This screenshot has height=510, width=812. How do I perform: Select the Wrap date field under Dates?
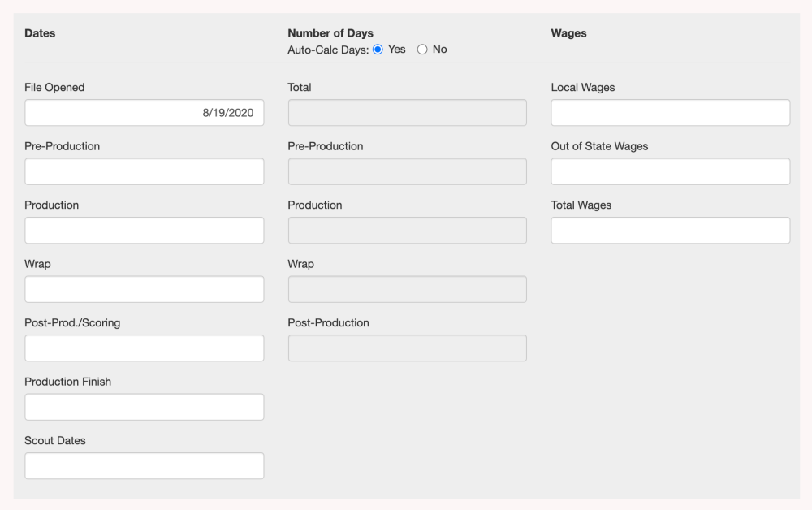[144, 289]
